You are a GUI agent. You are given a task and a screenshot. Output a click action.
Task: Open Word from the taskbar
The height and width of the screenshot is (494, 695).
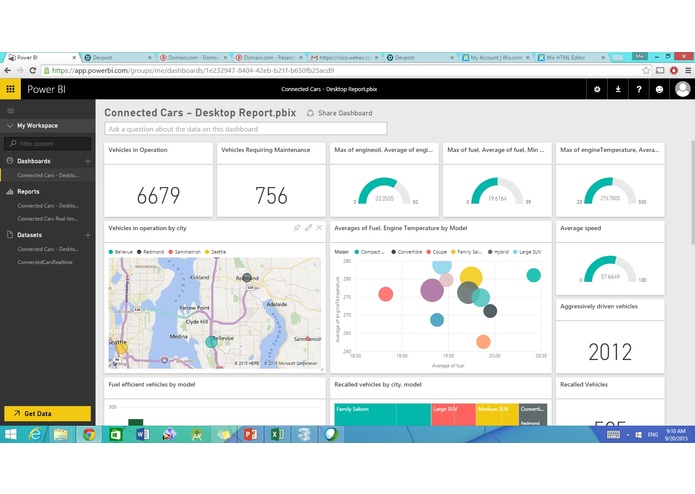(142, 435)
